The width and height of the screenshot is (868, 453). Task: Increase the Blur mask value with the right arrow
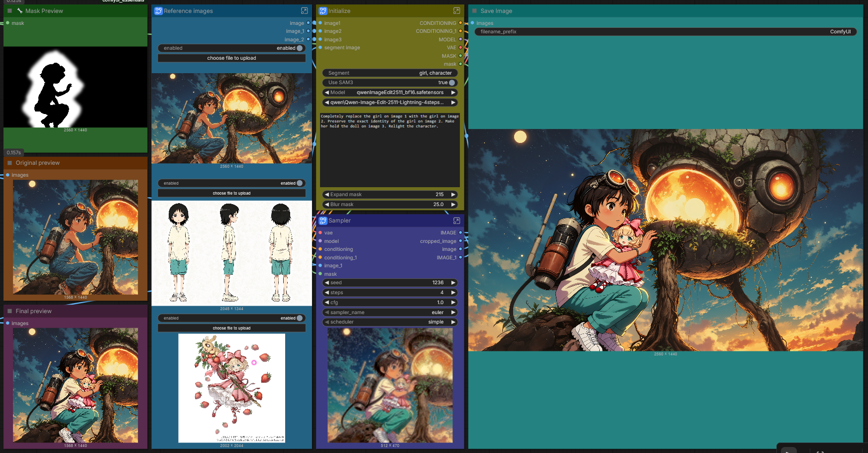click(453, 205)
